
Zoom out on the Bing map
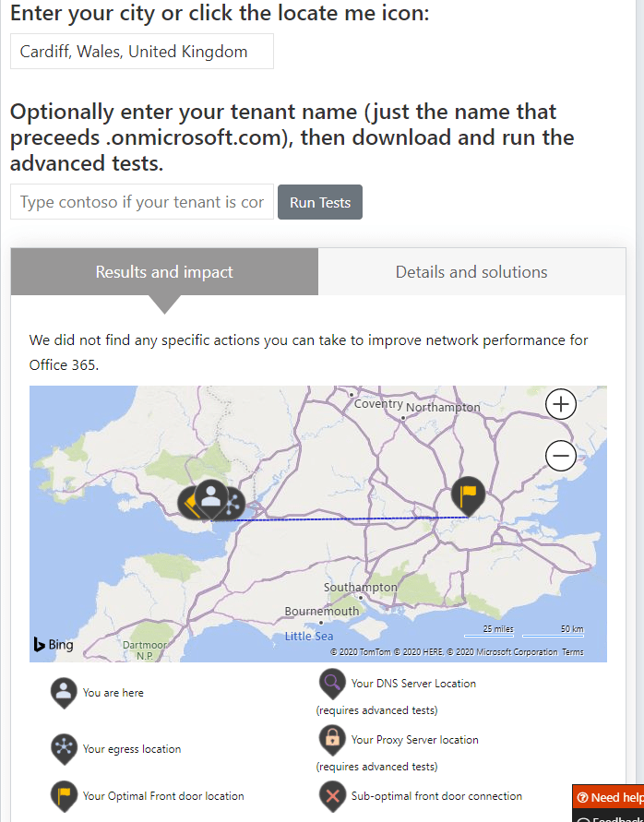561,456
